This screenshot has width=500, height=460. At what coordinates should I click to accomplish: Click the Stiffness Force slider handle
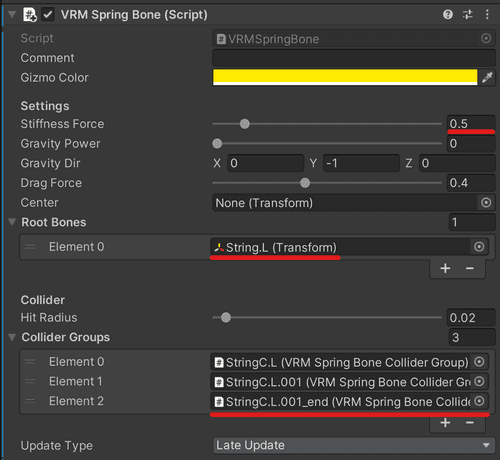click(245, 124)
